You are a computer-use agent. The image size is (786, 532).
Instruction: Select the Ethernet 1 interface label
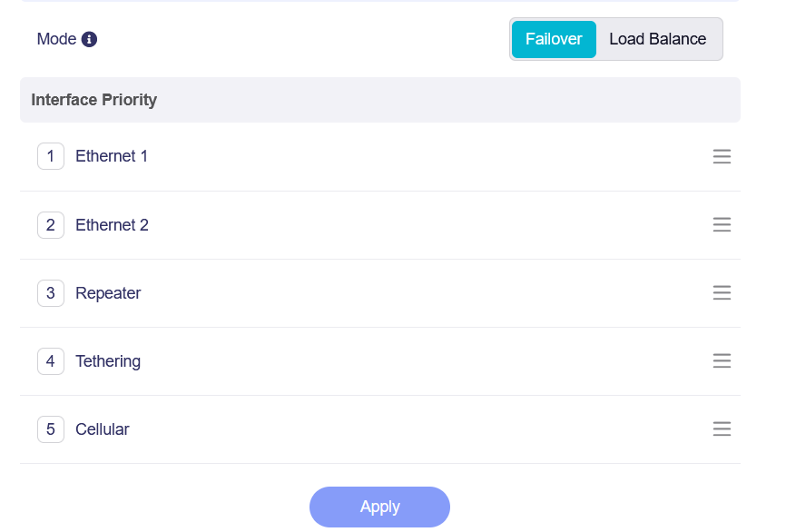[112, 156]
